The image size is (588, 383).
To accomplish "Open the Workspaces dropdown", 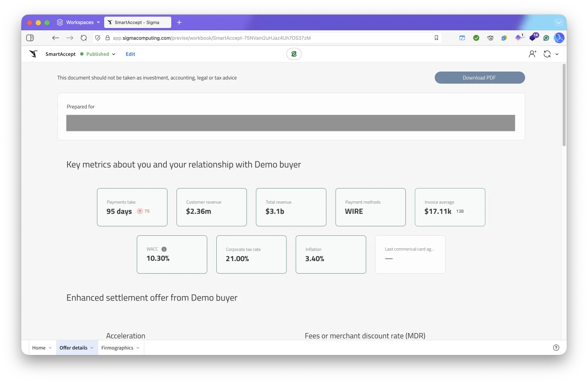I will click(78, 22).
